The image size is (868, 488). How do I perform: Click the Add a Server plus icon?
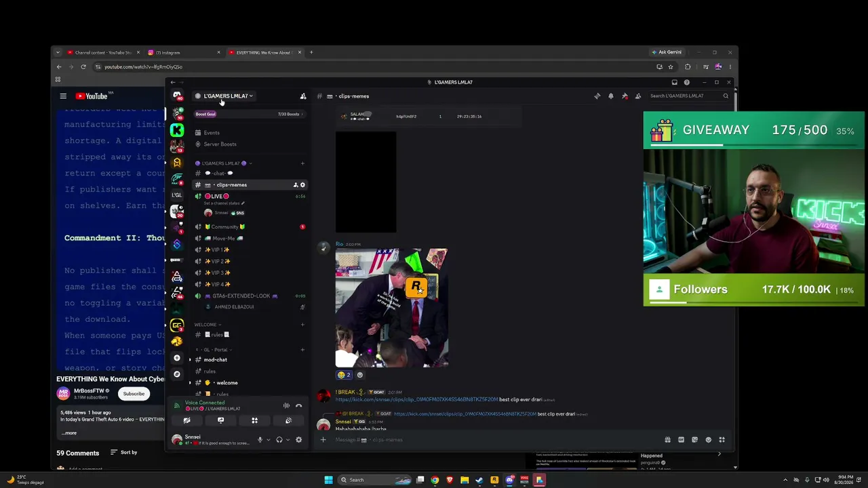(177, 358)
